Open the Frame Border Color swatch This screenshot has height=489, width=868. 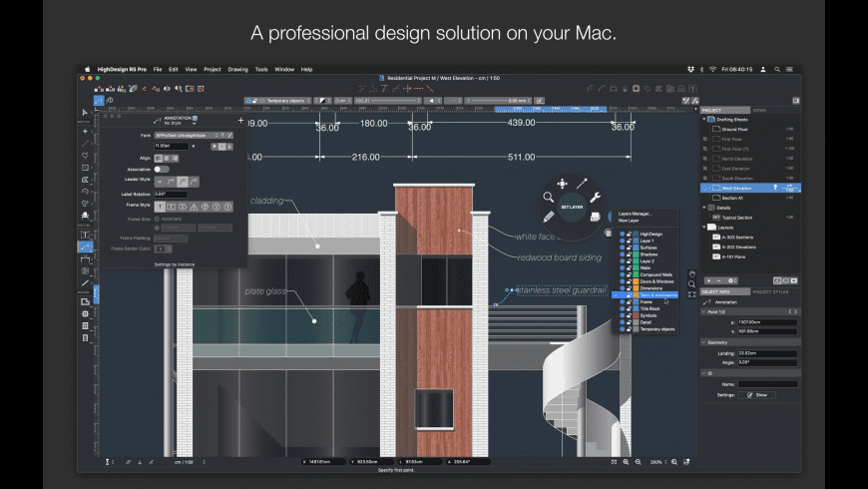tap(160, 247)
